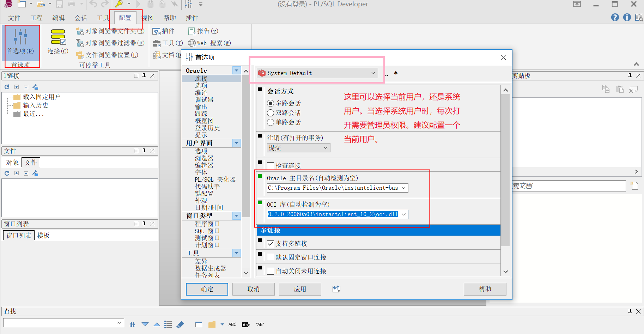Enable 默认固定窗口连接 checkbox

pos(271,257)
